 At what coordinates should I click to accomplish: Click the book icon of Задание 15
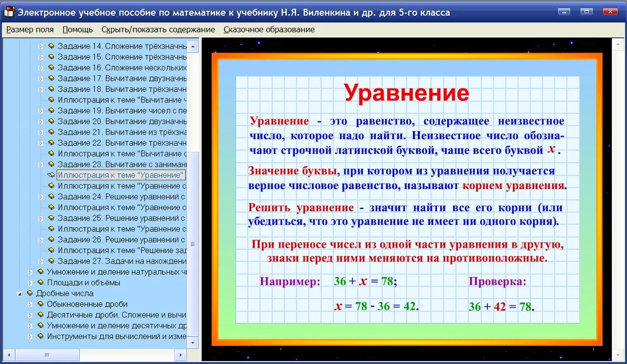(x=51, y=57)
